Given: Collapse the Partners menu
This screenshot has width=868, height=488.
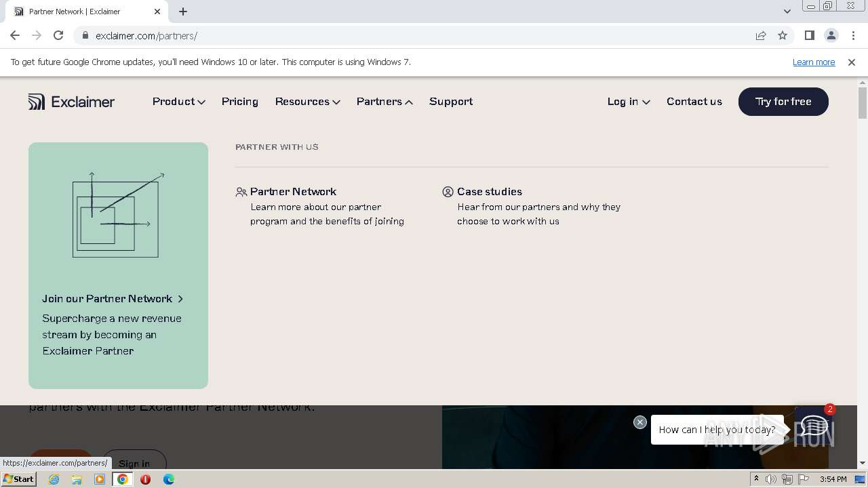Looking at the screenshot, I should click(x=384, y=102).
